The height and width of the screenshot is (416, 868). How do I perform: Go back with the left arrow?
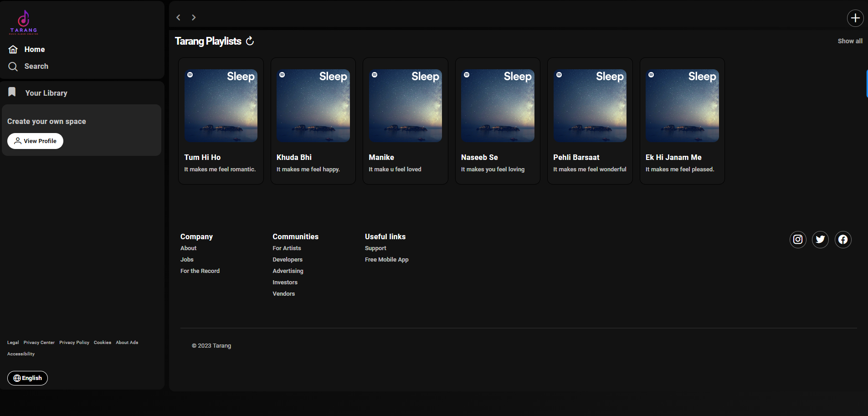point(179,17)
